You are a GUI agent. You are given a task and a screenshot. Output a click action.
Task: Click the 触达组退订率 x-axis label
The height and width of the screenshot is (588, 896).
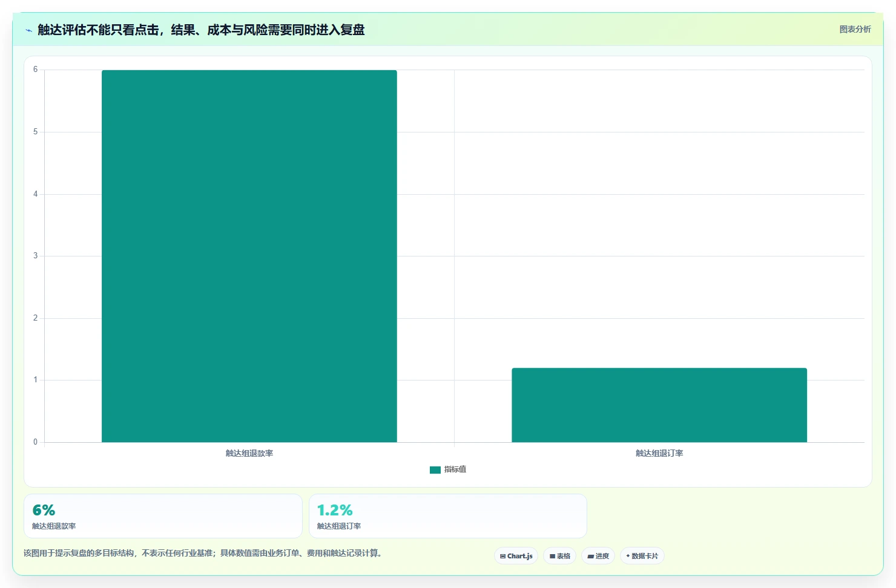click(659, 453)
